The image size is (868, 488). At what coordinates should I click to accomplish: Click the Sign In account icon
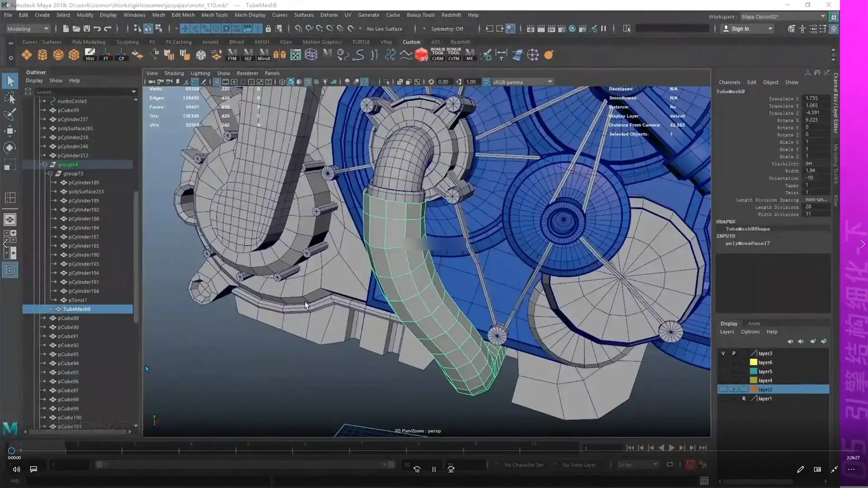pyautogui.click(x=726, y=28)
